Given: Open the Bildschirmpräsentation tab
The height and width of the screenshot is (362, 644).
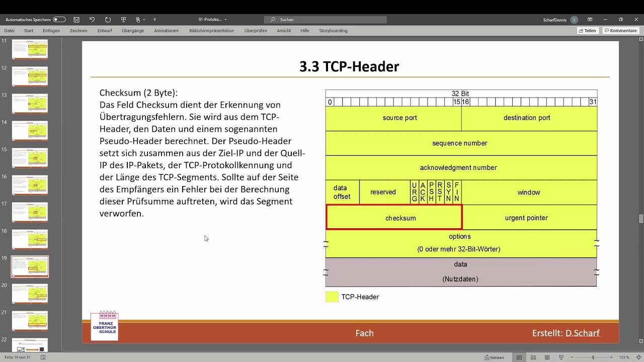Looking at the screenshot, I should pos(211,31).
